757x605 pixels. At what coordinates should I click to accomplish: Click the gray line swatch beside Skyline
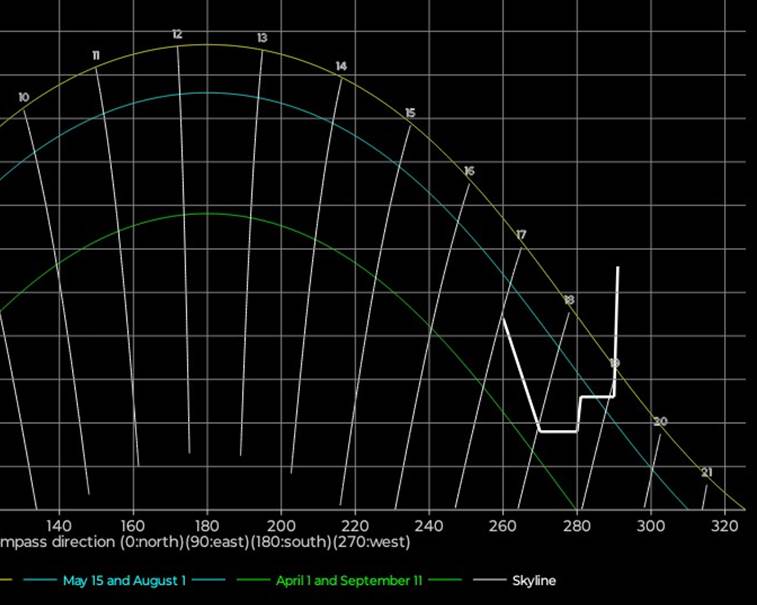pyautogui.click(x=488, y=580)
